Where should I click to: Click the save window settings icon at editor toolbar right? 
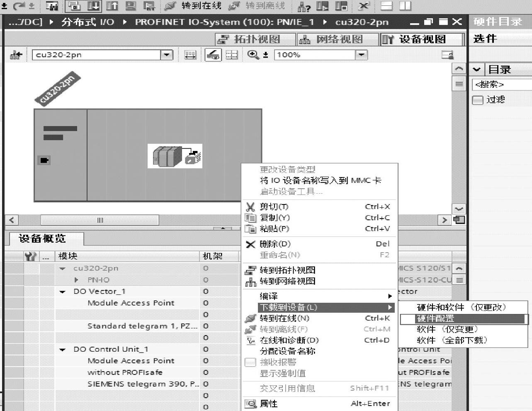447,55
